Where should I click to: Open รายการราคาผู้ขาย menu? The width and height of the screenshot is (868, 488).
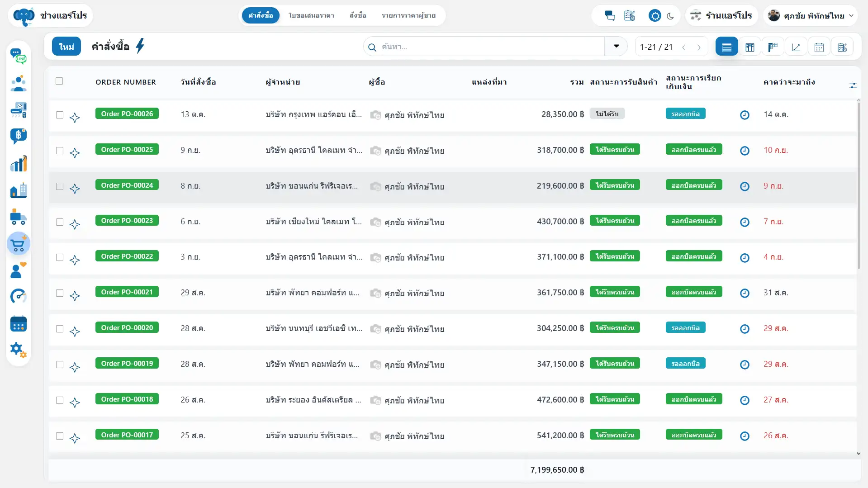coord(408,15)
